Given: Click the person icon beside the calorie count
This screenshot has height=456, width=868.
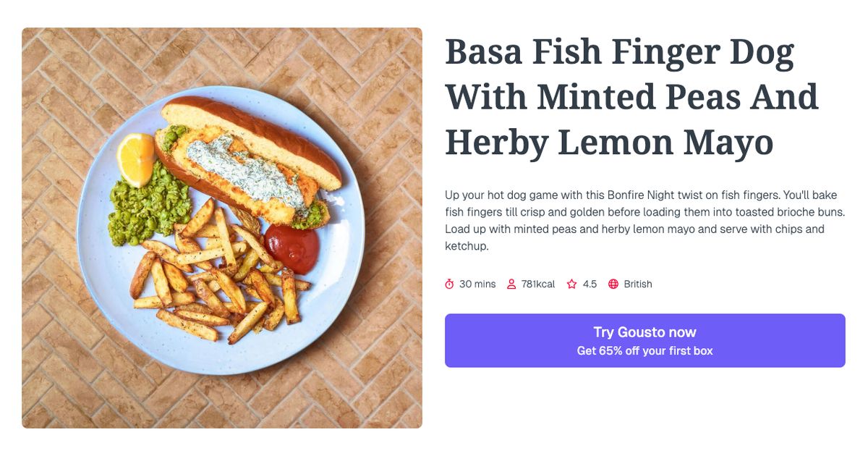Looking at the screenshot, I should pyautogui.click(x=511, y=284).
